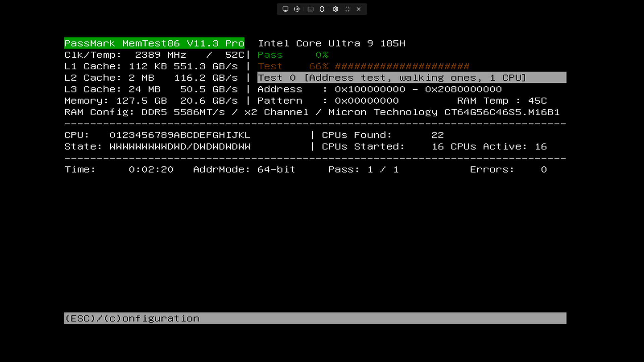Click the CPU State WWWW string
Image resolution: width=644 pixels, height=362 pixels.
coord(180,147)
